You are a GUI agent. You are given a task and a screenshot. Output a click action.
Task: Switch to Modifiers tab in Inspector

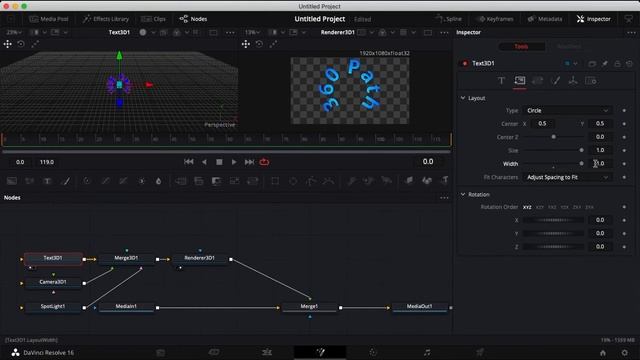pos(569,47)
